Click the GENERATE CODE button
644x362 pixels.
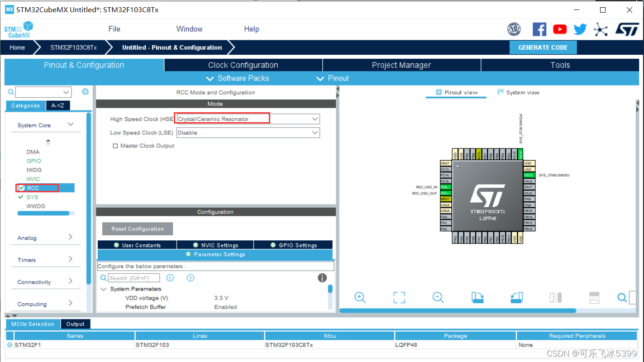[x=543, y=48]
